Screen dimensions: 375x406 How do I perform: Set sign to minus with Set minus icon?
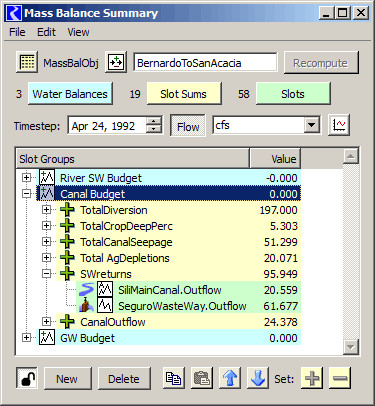click(340, 378)
